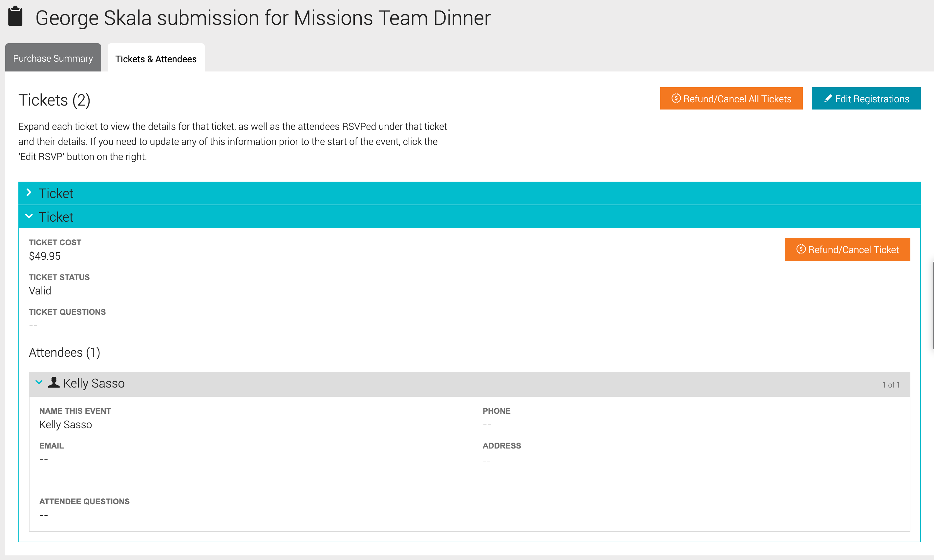Collapse the Kelly Sasso attendee chevron
The height and width of the screenshot is (560, 934).
39,382
